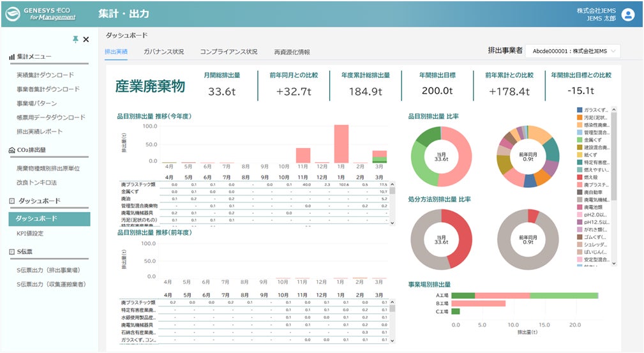Click 廃プラスチック類 row in this-year table
This screenshot has height=353, width=644.
[x=254, y=184]
